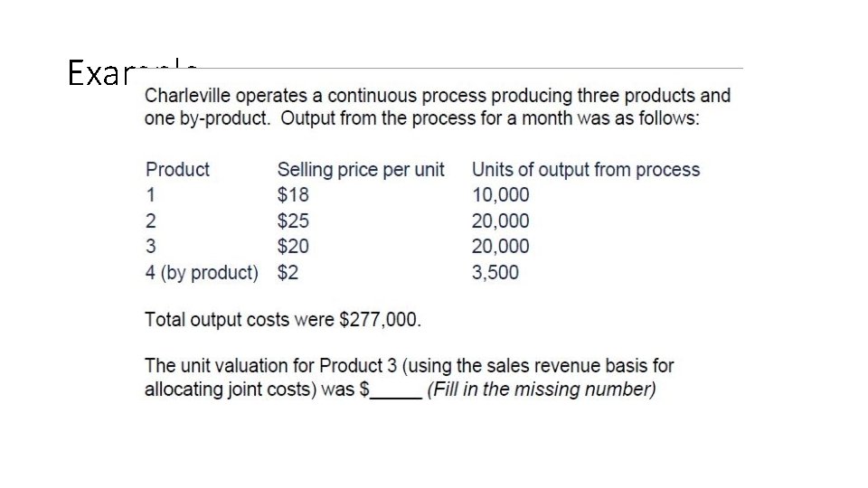The width and height of the screenshot is (868, 488).
Task: Click the Total output costs were $277,000 line
Action: tap(283, 319)
